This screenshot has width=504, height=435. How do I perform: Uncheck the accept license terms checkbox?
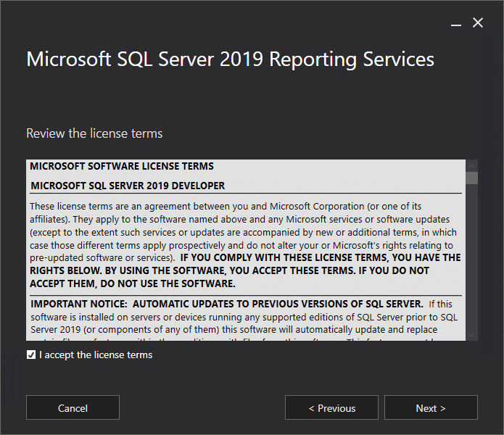point(30,355)
